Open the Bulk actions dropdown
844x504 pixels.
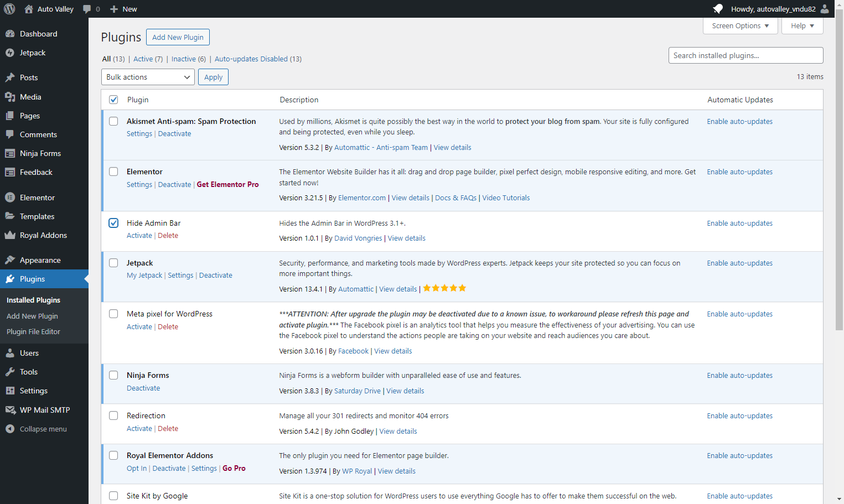click(148, 77)
